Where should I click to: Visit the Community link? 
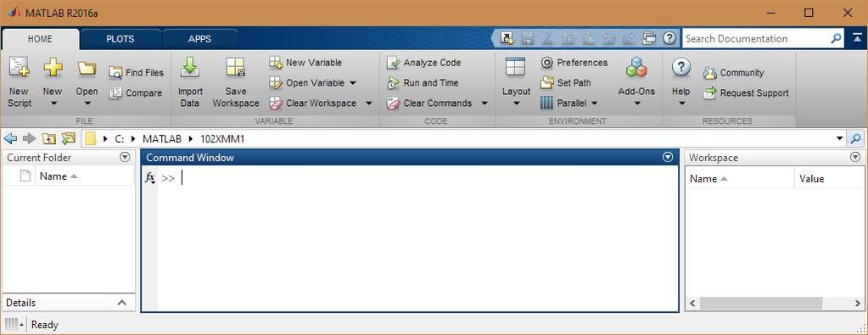733,73
